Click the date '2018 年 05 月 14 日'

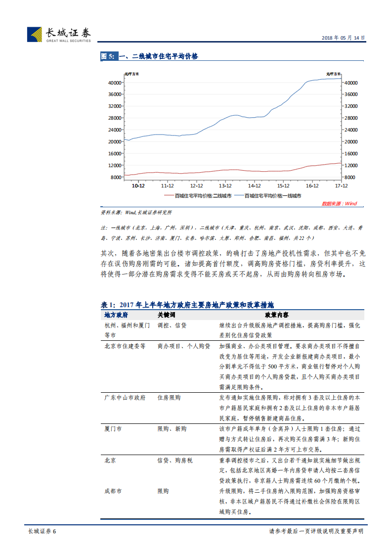coord(343,38)
